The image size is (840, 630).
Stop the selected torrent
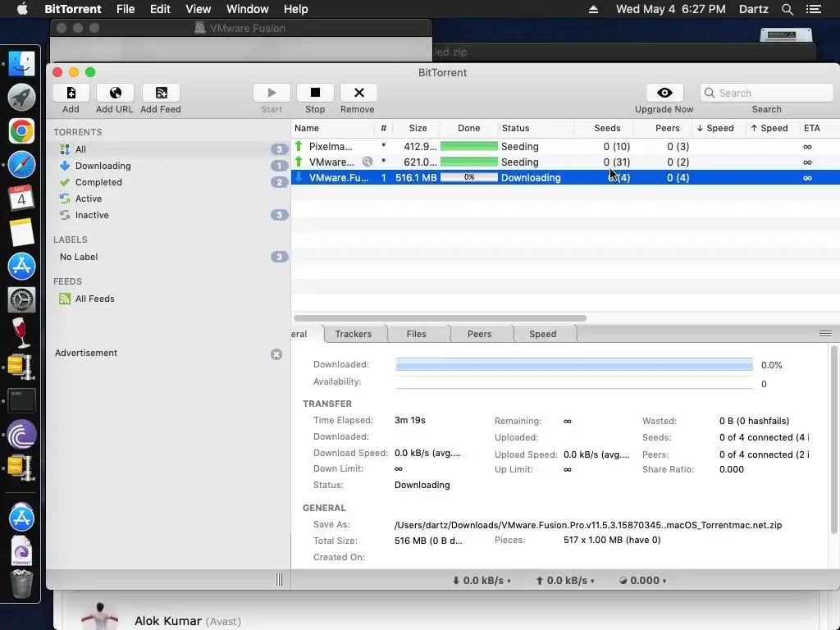pyautogui.click(x=315, y=93)
